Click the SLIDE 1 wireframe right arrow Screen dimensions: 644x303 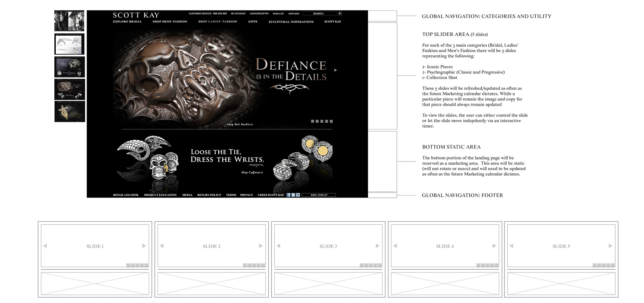tap(144, 246)
